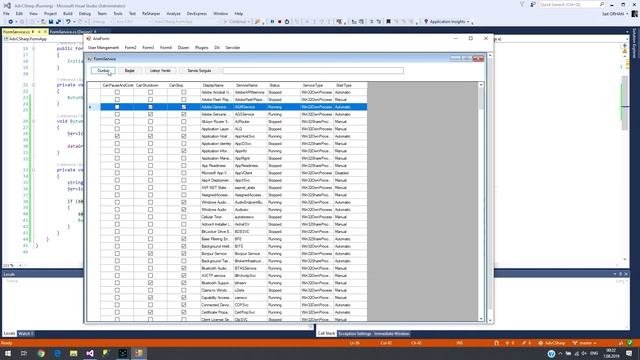Select the AJRouter service name cell

point(250,122)
